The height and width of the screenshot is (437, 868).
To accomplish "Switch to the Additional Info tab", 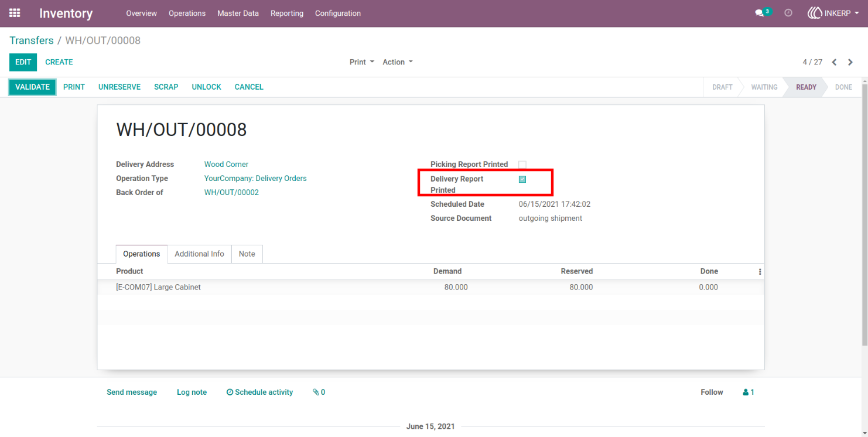I will coord(199,254).
